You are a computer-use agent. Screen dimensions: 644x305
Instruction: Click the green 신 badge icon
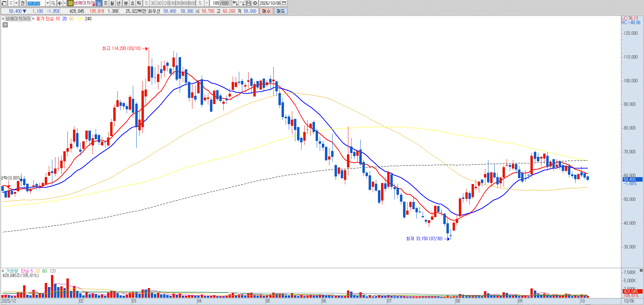pyautogui.click(x=70, y=3)
